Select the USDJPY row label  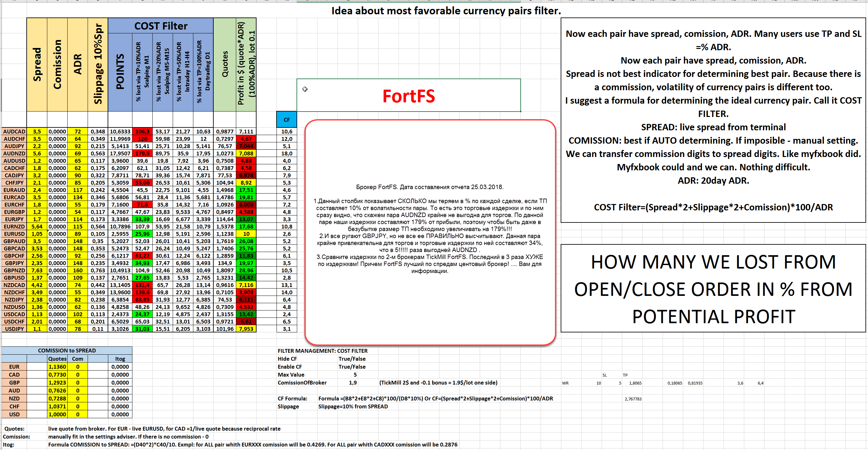click(x=14, y=329)
